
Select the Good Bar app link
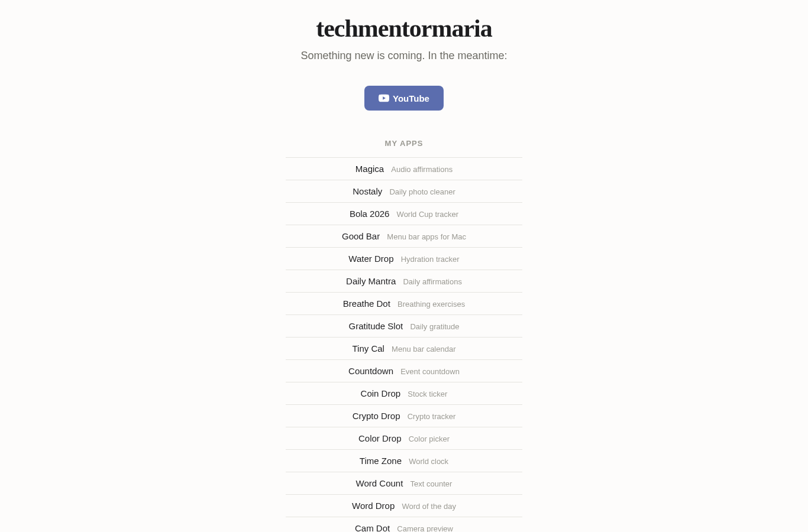pos(404,236)
